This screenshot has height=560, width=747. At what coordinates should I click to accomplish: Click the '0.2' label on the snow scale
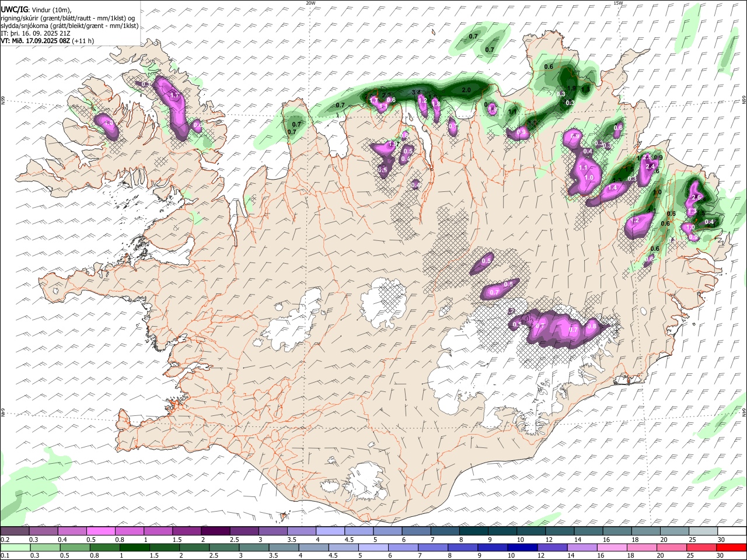[x=4, y=540]
